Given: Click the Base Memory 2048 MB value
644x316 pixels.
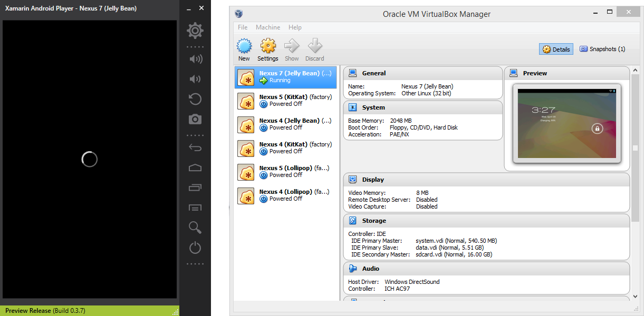Looking at the screenshot, I should pyautogui.click(x=401, y=121).
